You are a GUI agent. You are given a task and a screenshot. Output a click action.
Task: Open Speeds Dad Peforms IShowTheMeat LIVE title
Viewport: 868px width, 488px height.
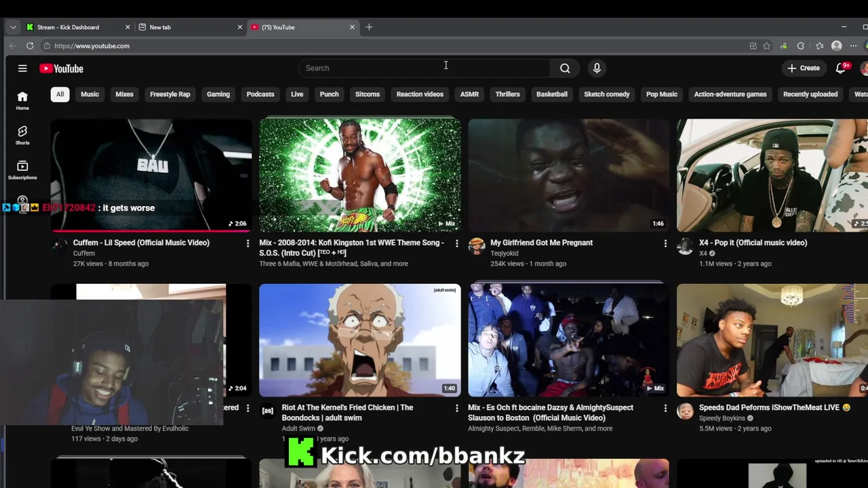[774, 407]
